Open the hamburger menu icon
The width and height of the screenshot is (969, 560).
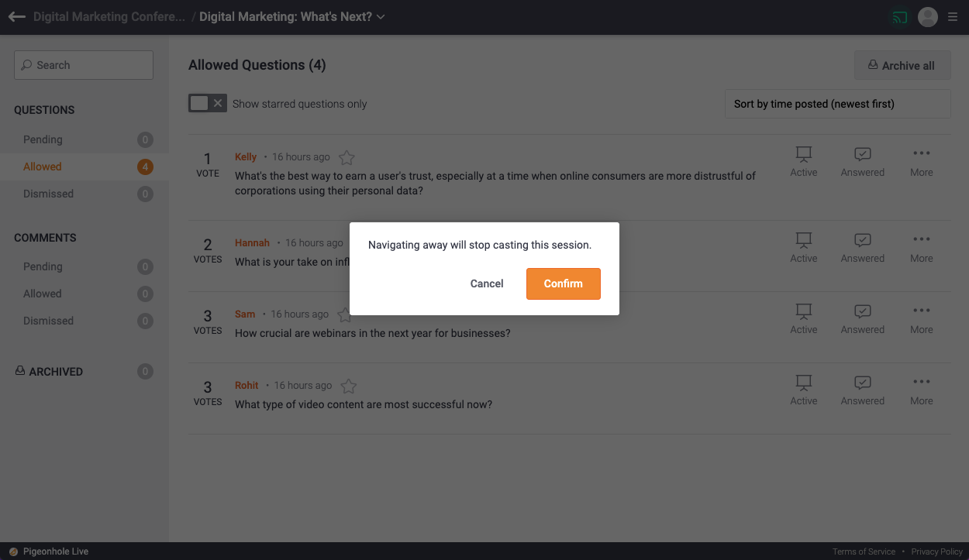[953, 17]
